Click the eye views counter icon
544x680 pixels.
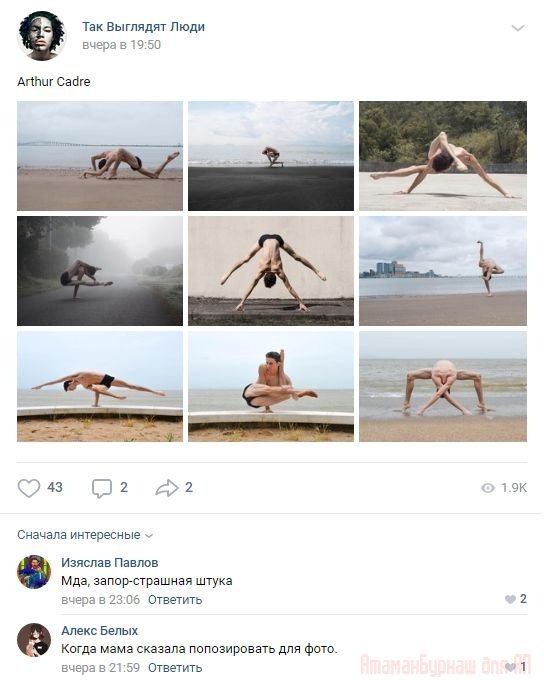tap(488, 488)
